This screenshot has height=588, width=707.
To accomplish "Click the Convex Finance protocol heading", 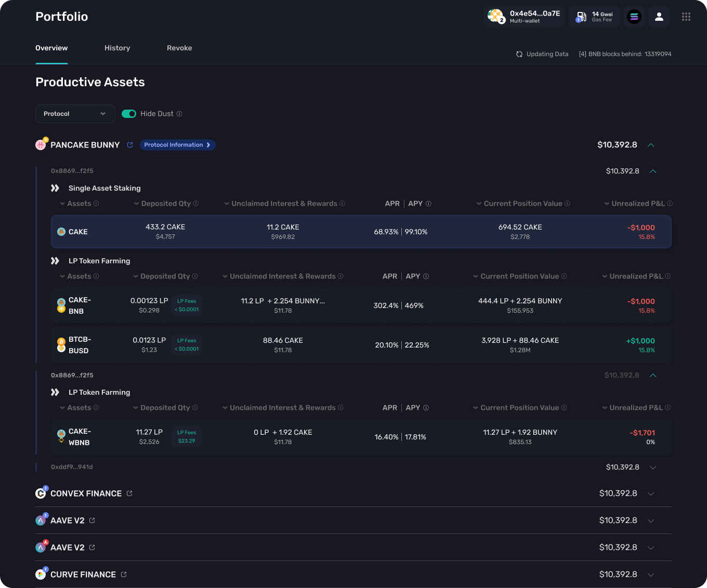I will (86, 493).
